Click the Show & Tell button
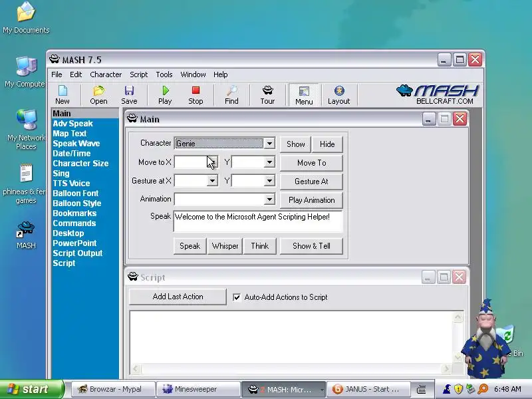 pos(311,246)
